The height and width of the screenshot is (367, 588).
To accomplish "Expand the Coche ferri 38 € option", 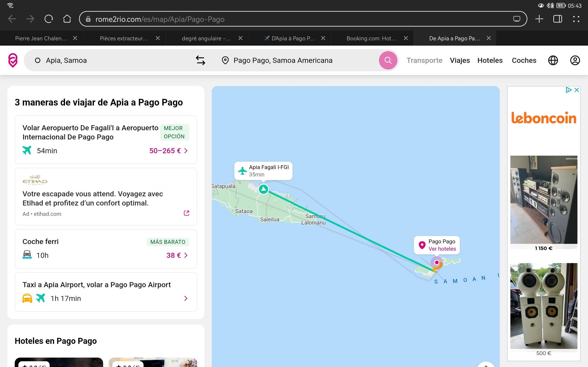I will click(177, 255).
